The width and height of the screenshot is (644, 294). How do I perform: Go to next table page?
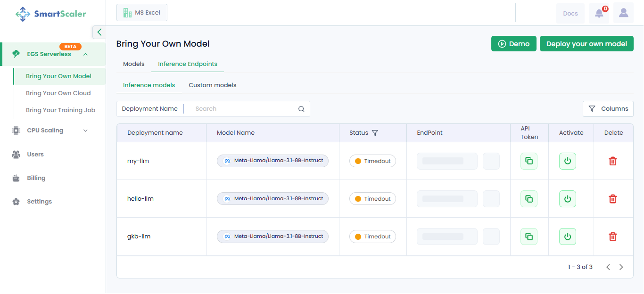pyautogui.click(x=621, y=267)
